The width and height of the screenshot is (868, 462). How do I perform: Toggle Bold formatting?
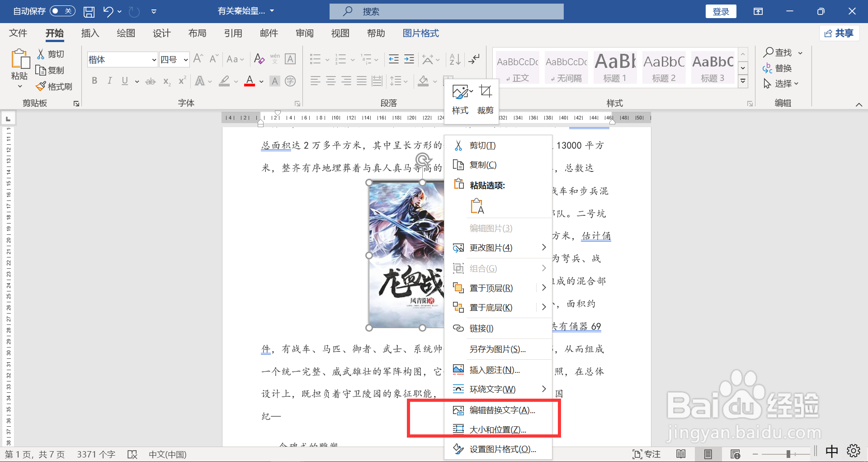point(94,81)
